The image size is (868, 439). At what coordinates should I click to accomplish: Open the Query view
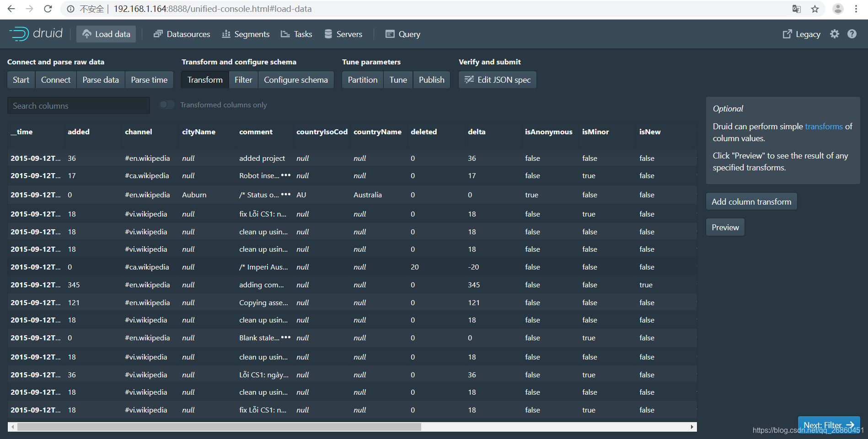pyautogui.click(x=403, y=34)
